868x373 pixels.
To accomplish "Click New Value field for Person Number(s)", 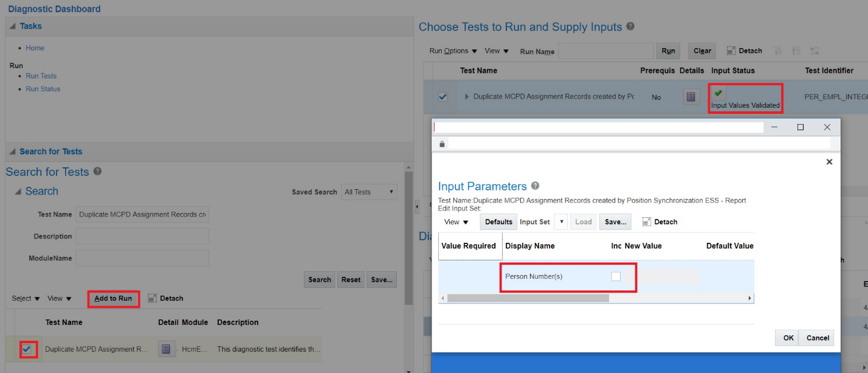I will tap(663, 277).
